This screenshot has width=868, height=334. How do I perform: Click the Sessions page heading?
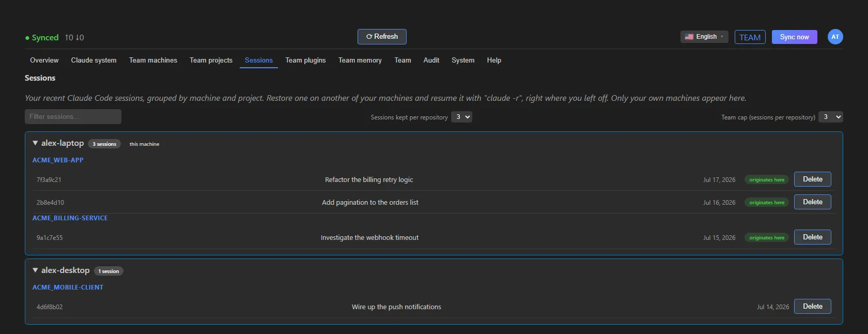click(x=40, y=78)
